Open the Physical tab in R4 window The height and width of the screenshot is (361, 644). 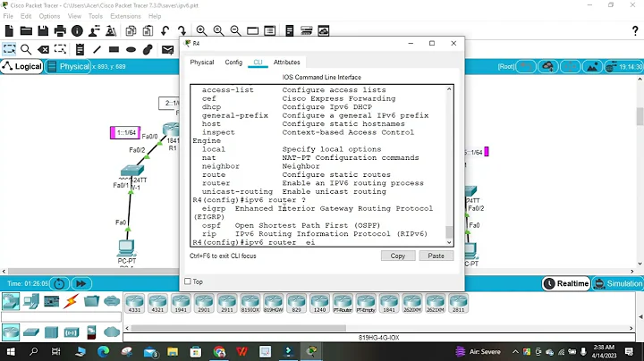tap(201, 63)
